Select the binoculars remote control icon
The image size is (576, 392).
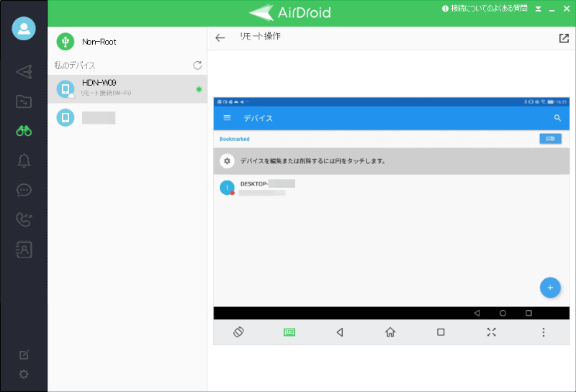tap(24, 131)
